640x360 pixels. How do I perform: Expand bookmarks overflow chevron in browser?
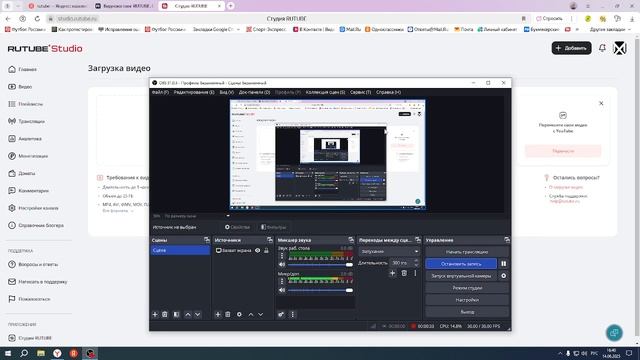[x=577, y=29]
